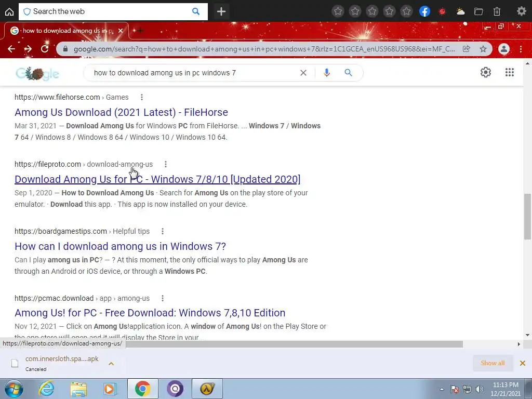Click the home icon in top bar
The height and width of the screenshot is (399, 532).
coord(9,12)
